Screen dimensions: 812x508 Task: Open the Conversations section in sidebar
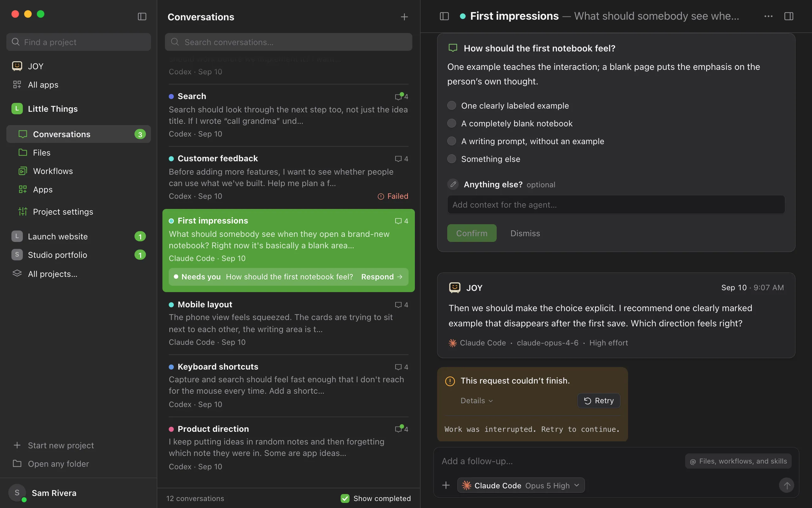(79, 134)
